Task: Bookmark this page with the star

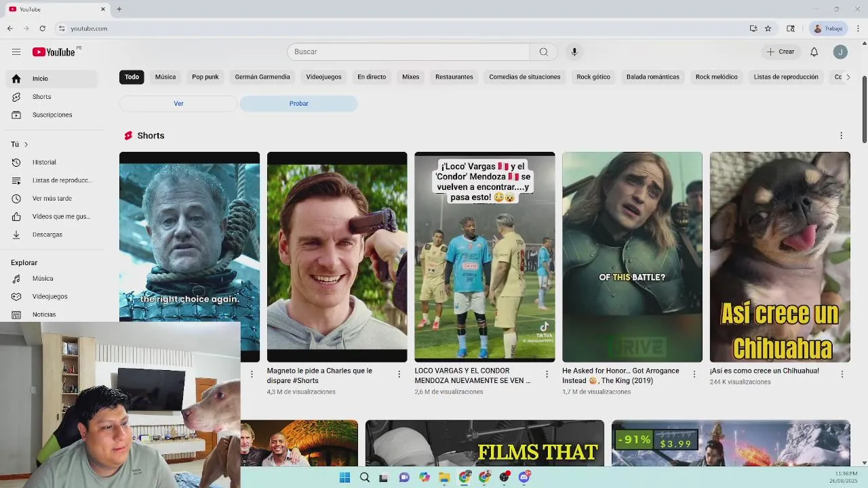Action: tap(768, 28)
